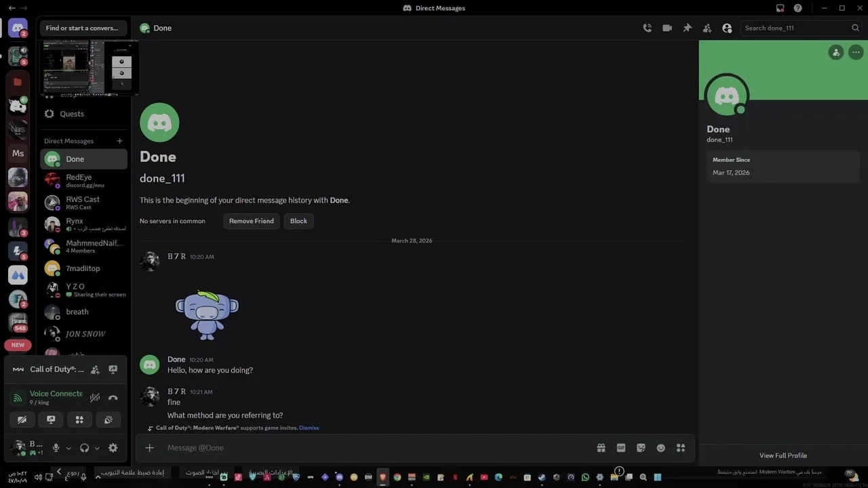Go to Discord home Direct Messages icon

[18, 28]
